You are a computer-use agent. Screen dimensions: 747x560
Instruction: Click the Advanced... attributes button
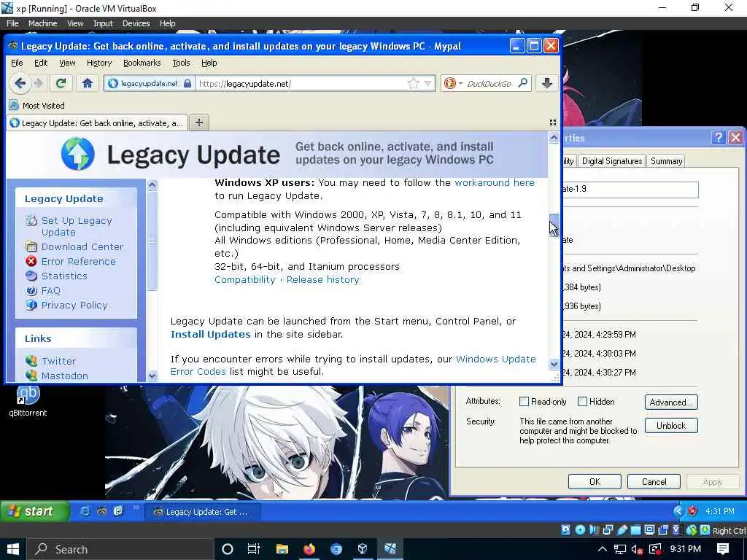[x=671, y=402]
